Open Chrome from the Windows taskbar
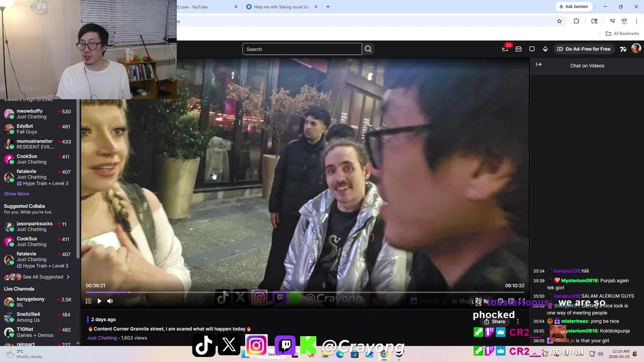 (x=384, y=354)
